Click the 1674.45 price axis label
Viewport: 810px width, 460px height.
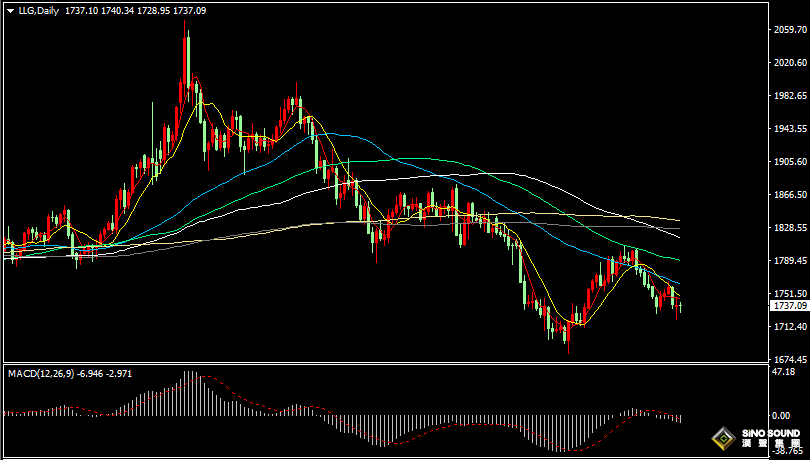tap(789, 360)
